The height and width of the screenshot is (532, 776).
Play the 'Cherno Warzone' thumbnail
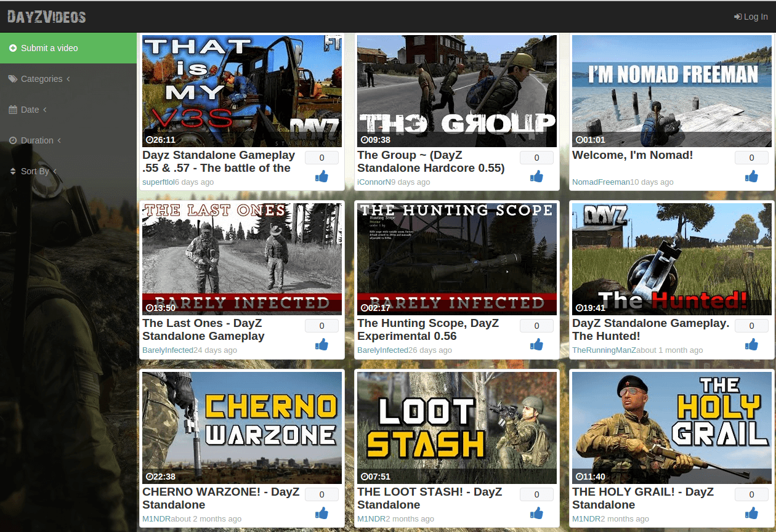(x=242, y=427)
